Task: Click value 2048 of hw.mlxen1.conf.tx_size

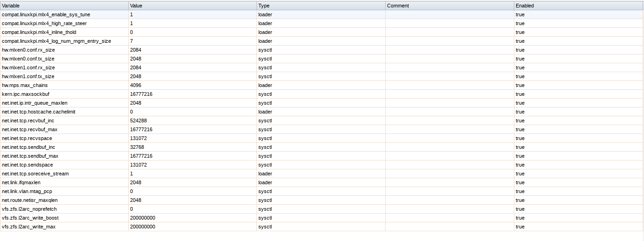Action: [136, 76]
